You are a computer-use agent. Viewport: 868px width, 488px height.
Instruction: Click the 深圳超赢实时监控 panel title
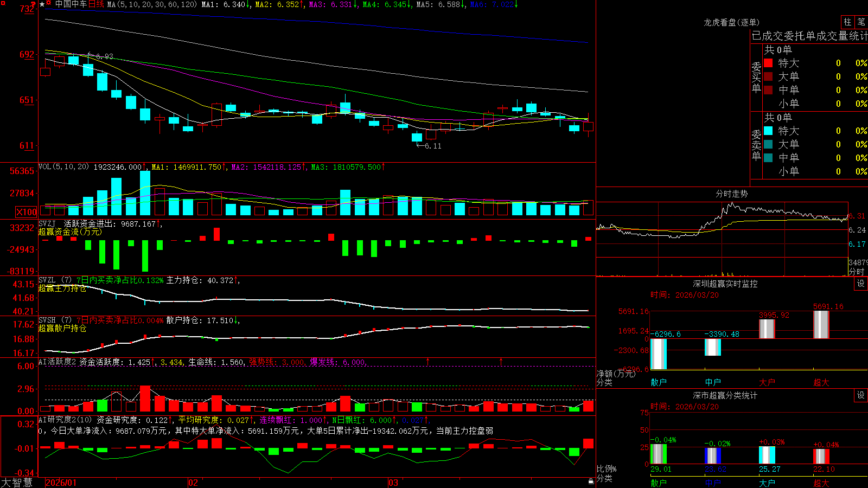click(725, 284)
